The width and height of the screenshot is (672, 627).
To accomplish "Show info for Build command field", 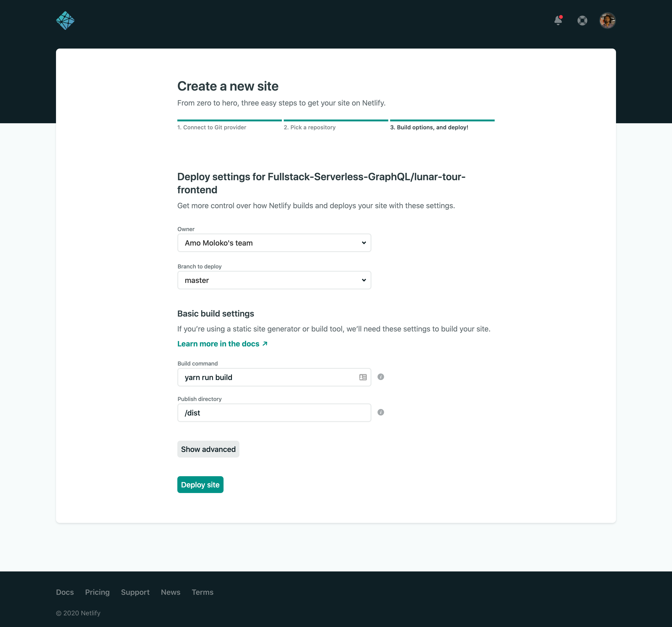I will [381, 377].
